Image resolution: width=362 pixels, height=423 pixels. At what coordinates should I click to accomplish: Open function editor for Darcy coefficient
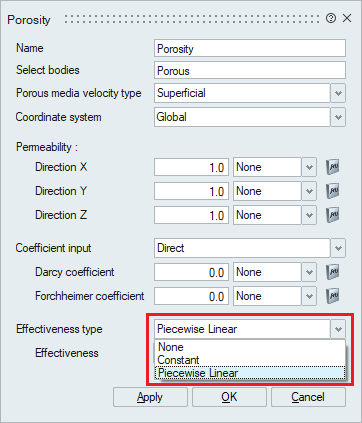coord(332,272)
